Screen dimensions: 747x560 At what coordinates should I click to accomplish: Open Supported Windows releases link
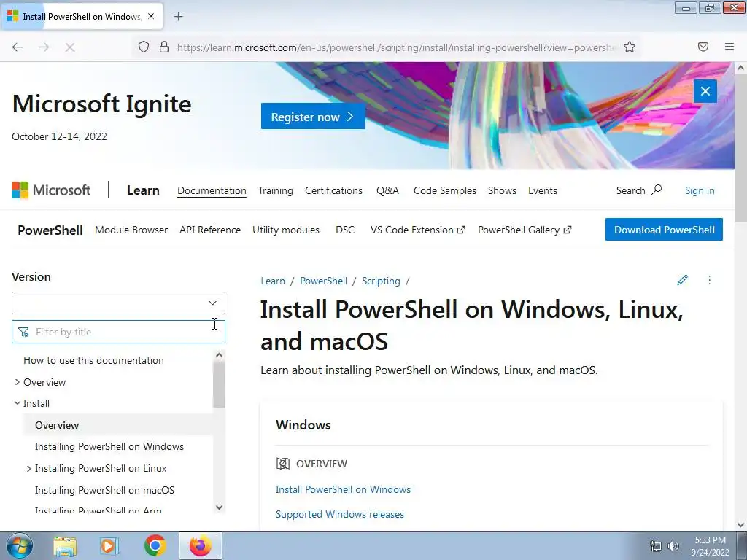coord(340,514)
